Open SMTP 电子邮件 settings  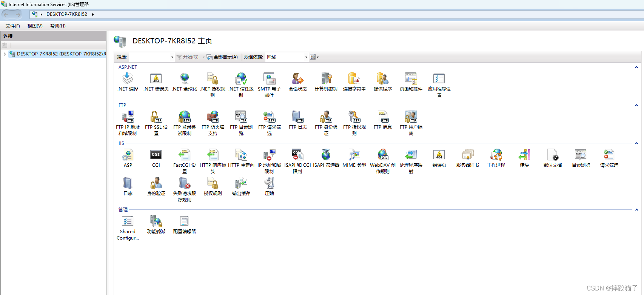[269, 85]
